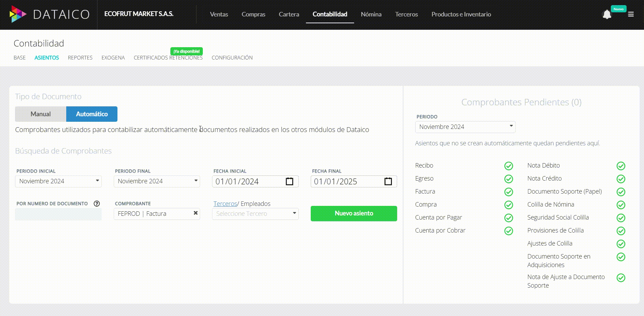This screenshot has width=644, height=316.
Task: Click the green check beside Compra
Action: [508, 205]
